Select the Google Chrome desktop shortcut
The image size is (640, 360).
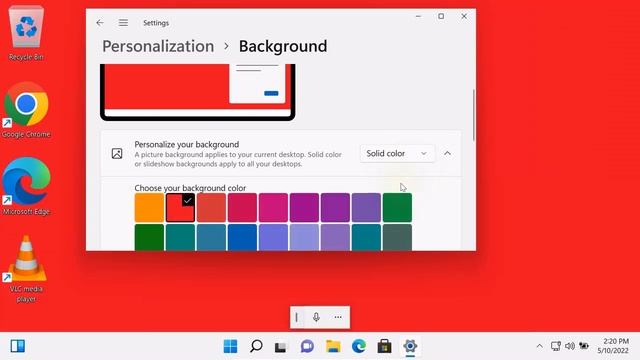26,110
